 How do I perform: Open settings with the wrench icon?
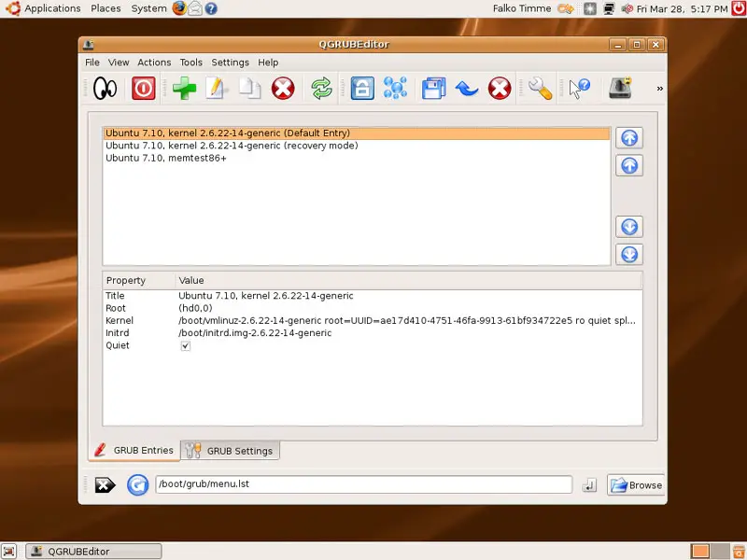(x=541, y=89)
